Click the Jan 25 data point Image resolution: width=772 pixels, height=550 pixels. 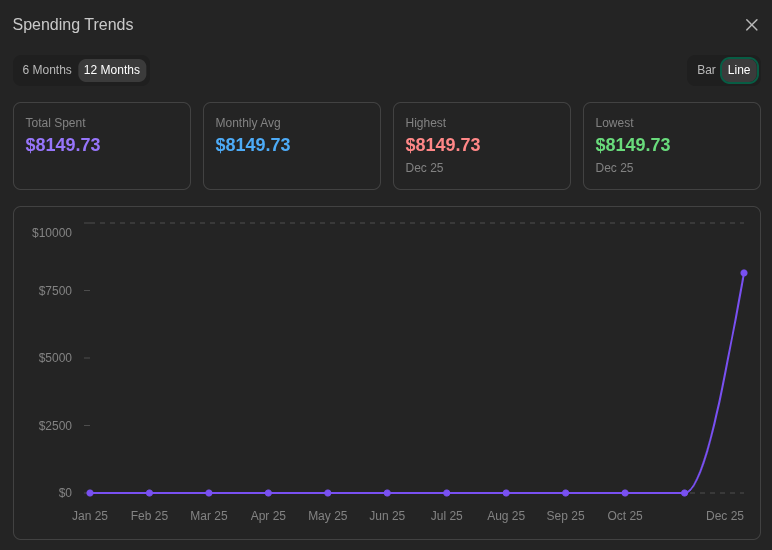click(x=90, y=493)
